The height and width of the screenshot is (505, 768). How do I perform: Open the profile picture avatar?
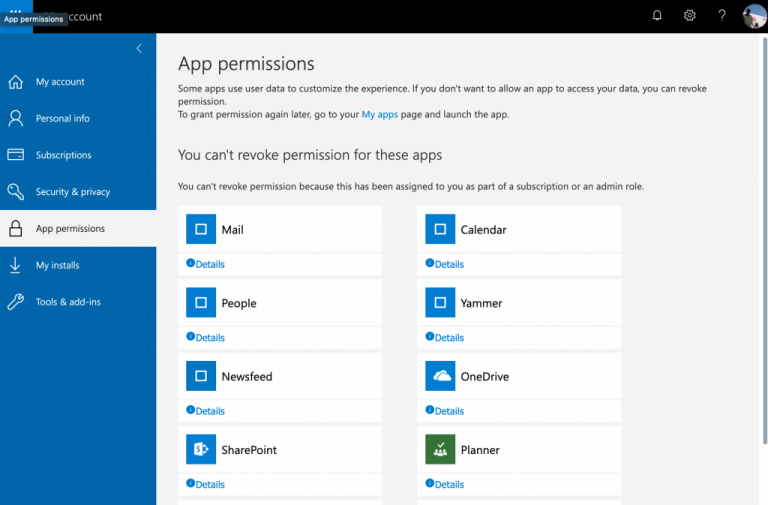click(754, 16)
